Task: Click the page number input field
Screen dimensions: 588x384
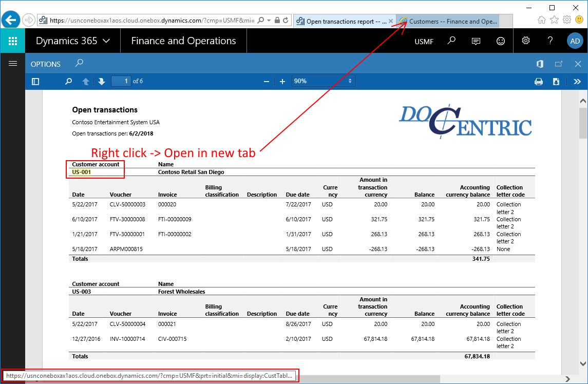Action: coord(121,81)
